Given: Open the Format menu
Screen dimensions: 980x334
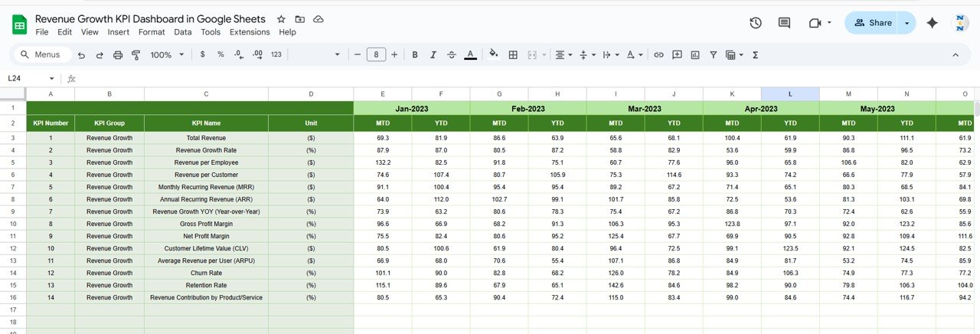Looking at the screenshot, I should 152,32.
